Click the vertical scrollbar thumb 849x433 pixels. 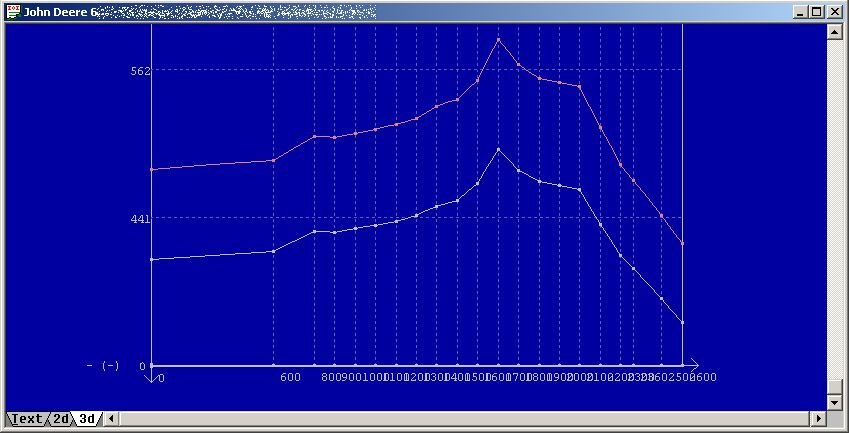tap(836, 387)
